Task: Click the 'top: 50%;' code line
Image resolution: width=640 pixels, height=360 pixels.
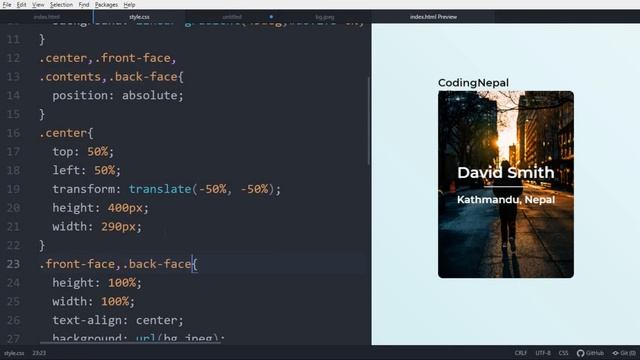Action: pos(83,152)
